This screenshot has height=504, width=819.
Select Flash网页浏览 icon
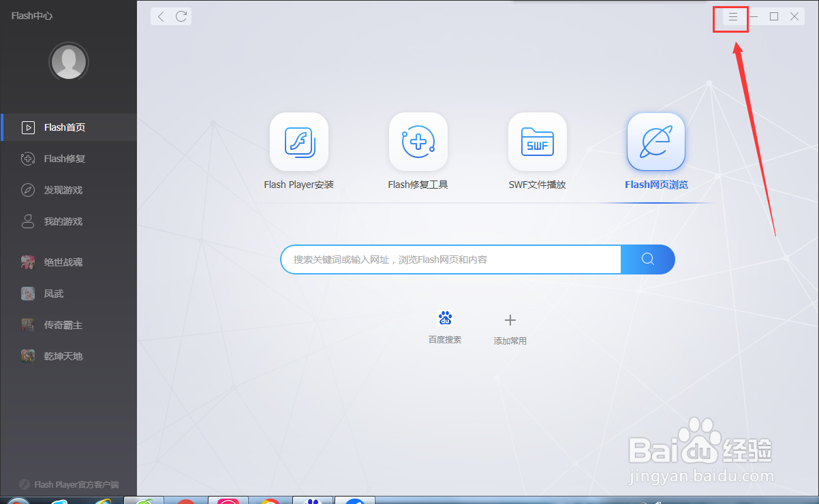656,142
